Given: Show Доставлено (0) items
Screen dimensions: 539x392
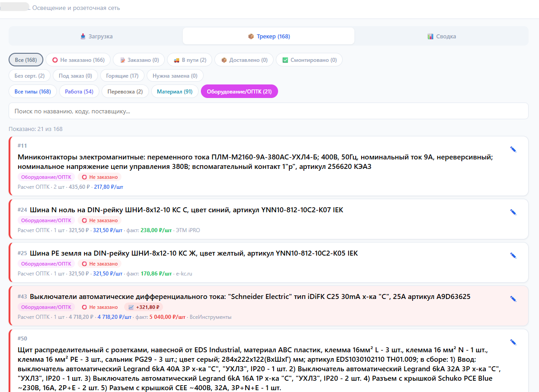Looking at the screenshot, I should 244,60.
